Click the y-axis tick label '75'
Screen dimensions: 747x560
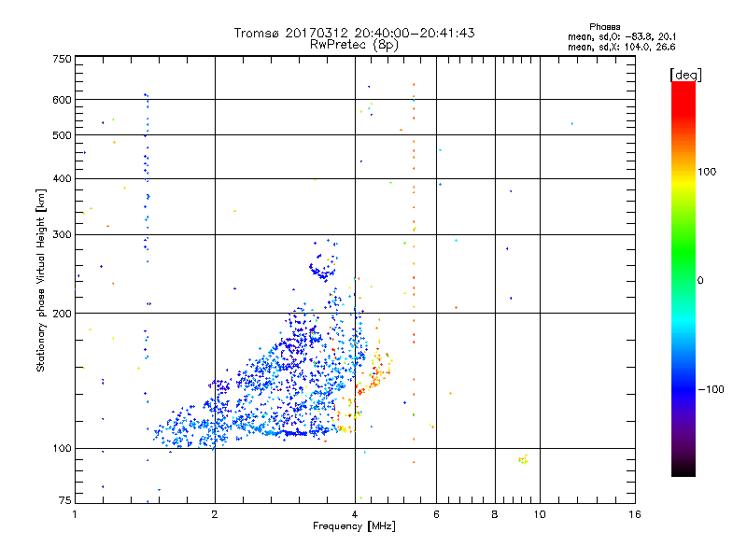(x=65, y=500)
